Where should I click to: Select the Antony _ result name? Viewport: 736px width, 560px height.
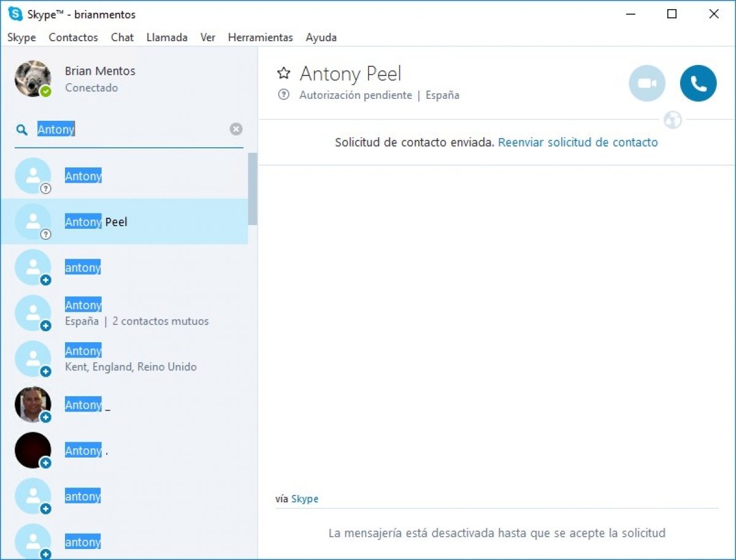pyautogui.click(x=88, y=405)
